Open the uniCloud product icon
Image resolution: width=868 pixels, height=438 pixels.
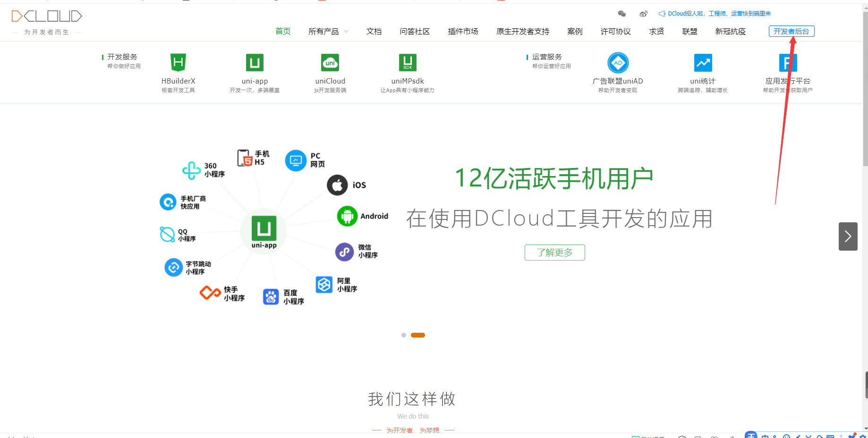(x=330, y=62)
